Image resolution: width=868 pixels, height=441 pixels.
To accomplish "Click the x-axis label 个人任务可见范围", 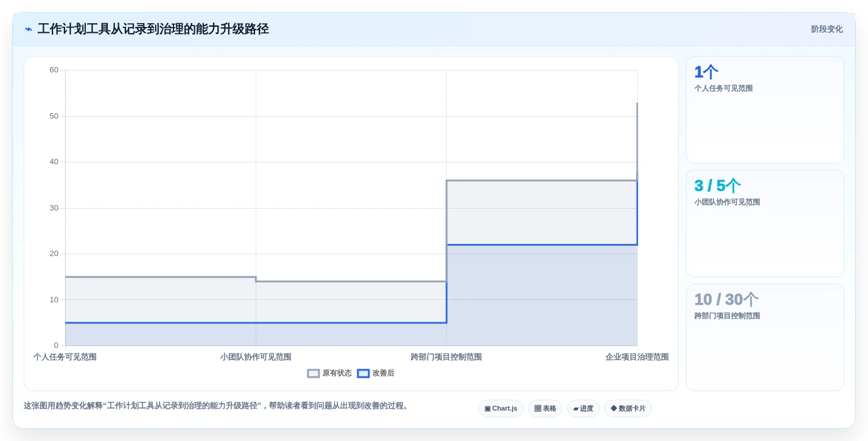I will (x=65, y=357).
